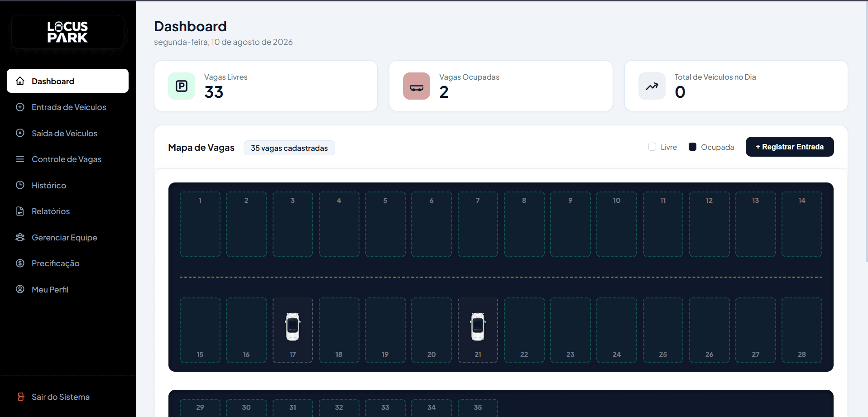868x417 pixels.
Task: Select free parking spot 22
Action: pos(524,330)
